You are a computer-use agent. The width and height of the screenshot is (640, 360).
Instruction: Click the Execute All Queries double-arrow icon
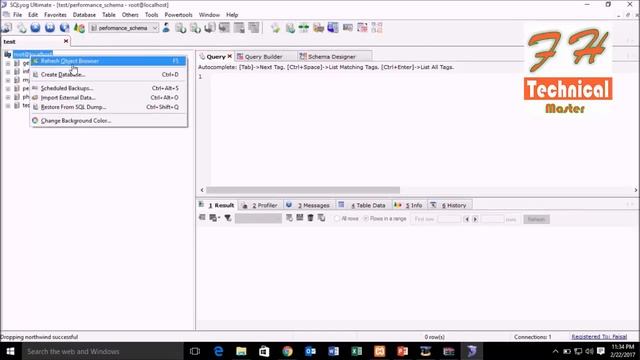point(50,28)
